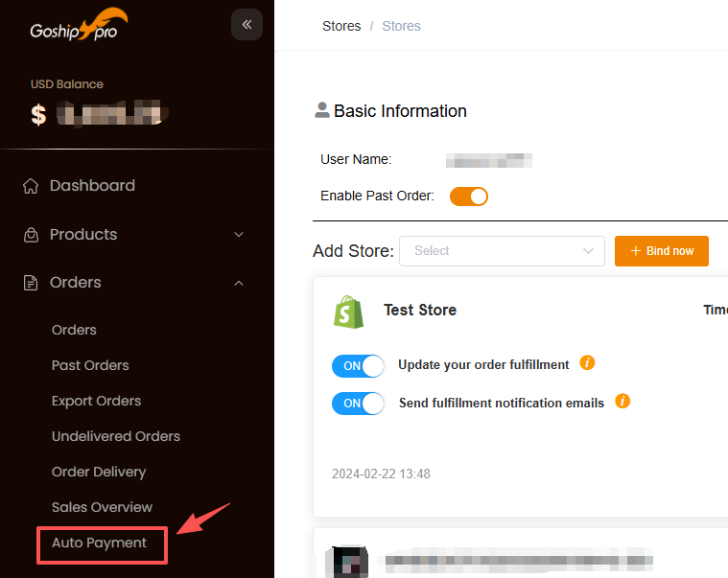
Task: Click info icon beside Send fulfillment notification emails
Action: point(622,402)
